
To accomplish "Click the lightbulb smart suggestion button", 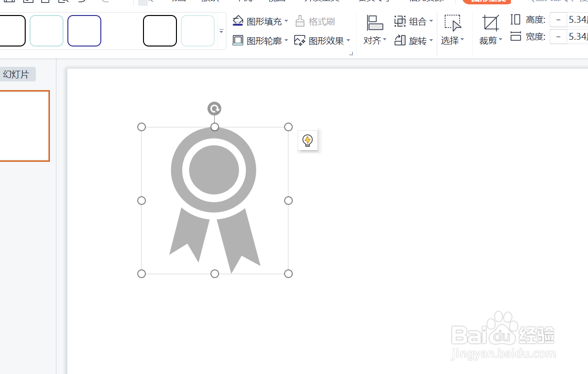I will 307,140.
